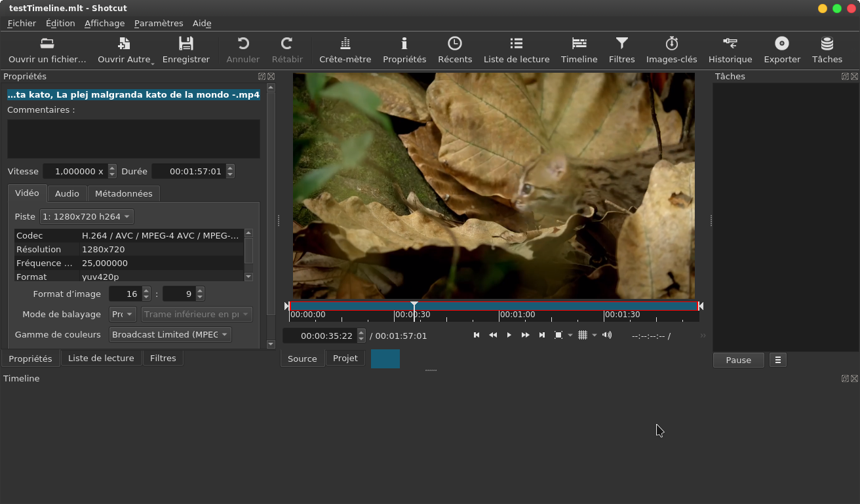Close the Propriétés panel
The width and height of the screenshot is (860, 504).
point(271,77)
